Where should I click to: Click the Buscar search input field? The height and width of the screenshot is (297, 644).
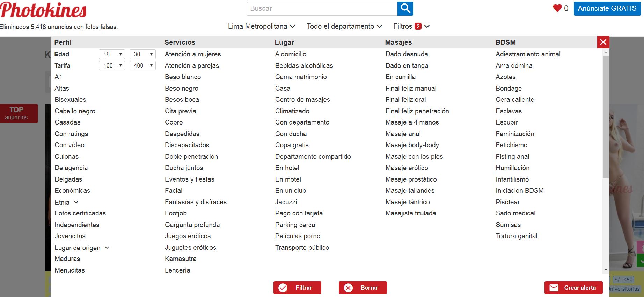pyautogui.click(x=322, y=9)
